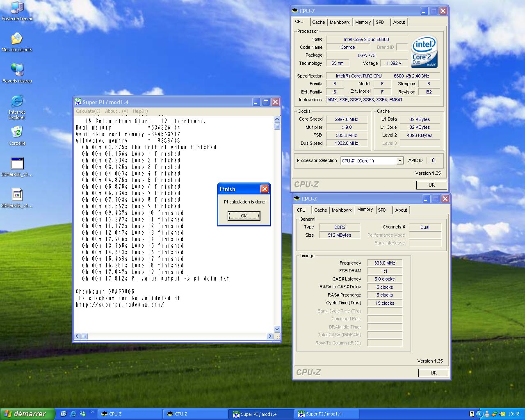Launch Internet Explorer from the desktop
The height and width of the screenshot is (420, 525).
[x=17, y=107]
